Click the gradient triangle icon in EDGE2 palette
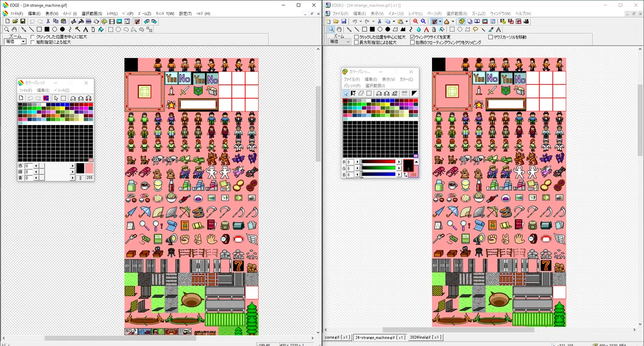Image resolution: width=644 pixels, height=346 pixels. click(x=414, y=93)
